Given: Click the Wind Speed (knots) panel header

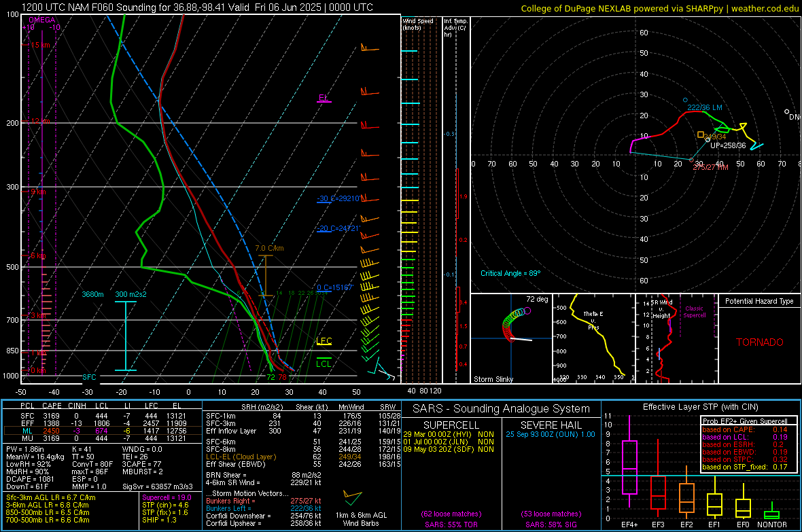Looking at the screenshot, I should pyautogui.click(x=418, y=24).
